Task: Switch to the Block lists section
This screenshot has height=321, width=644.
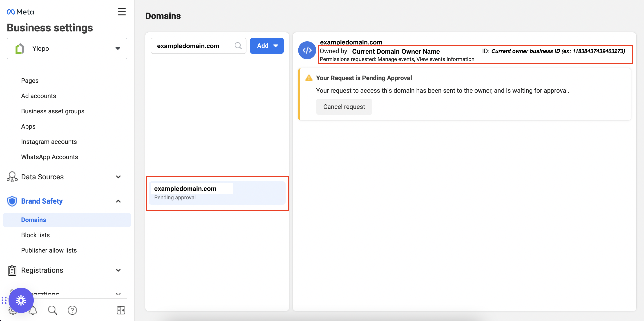Action: pyautogui.click(x=35, y=235)
